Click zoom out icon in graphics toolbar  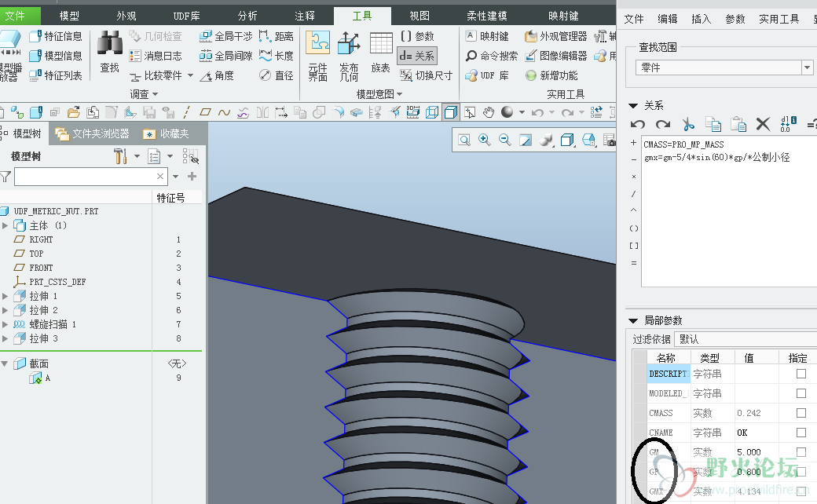point(504,140)
